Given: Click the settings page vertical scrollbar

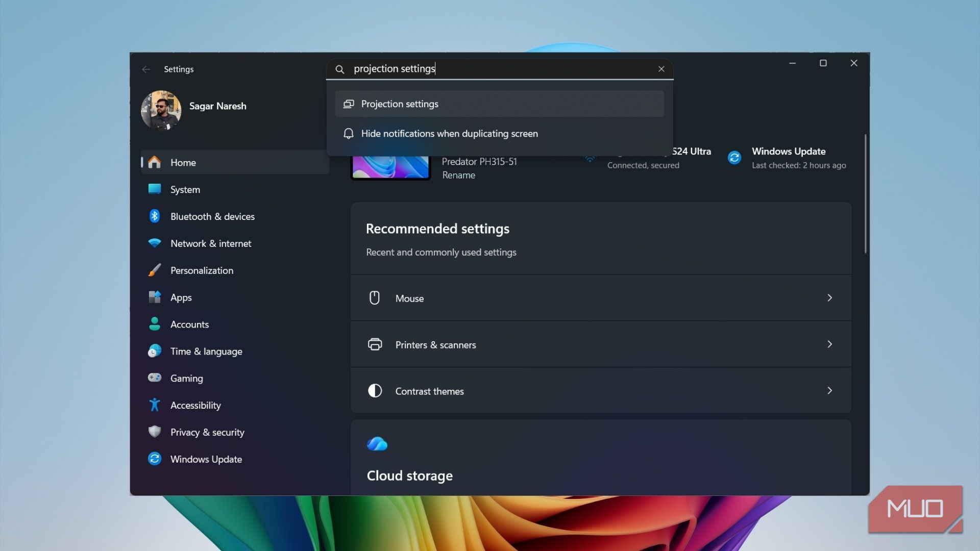Looking at the screenshot, I should click(x=865, y=194).
